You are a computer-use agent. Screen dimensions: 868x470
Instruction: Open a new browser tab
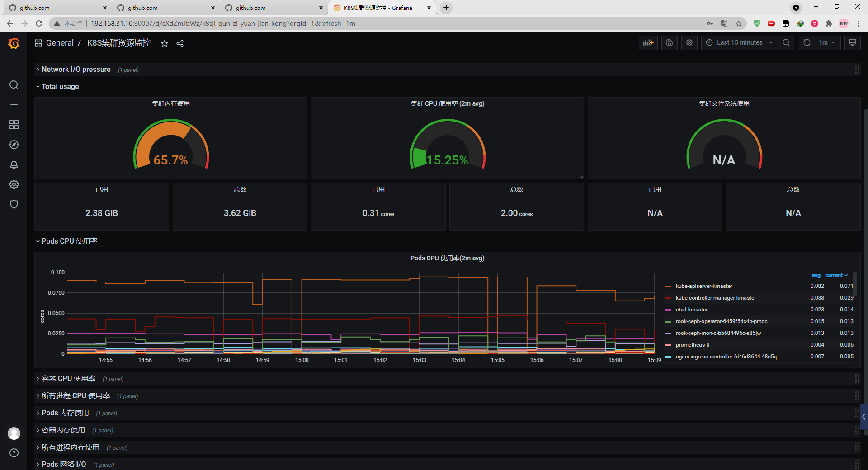click(x=446, y=8)
